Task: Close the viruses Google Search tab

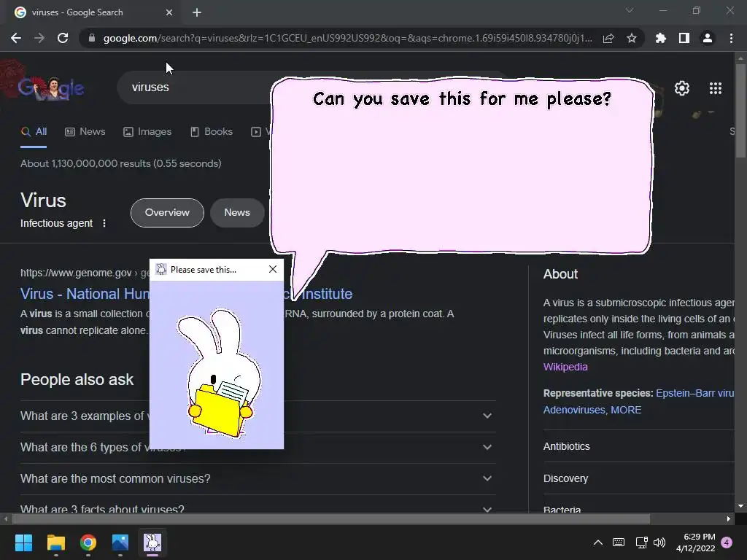Action: click(169, 12)
